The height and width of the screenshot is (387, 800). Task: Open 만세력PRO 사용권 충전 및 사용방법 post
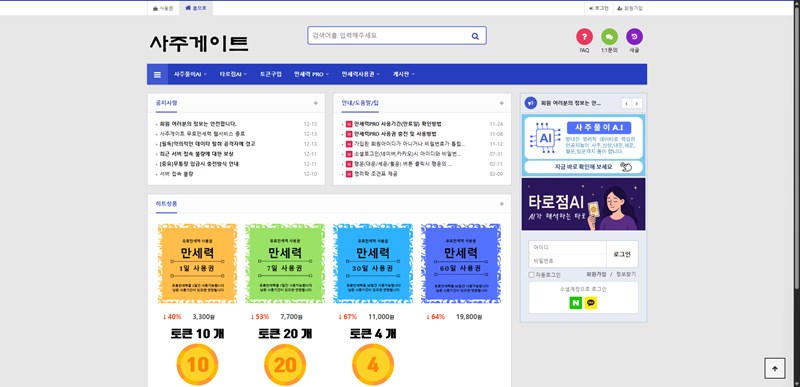click(395, 134)
